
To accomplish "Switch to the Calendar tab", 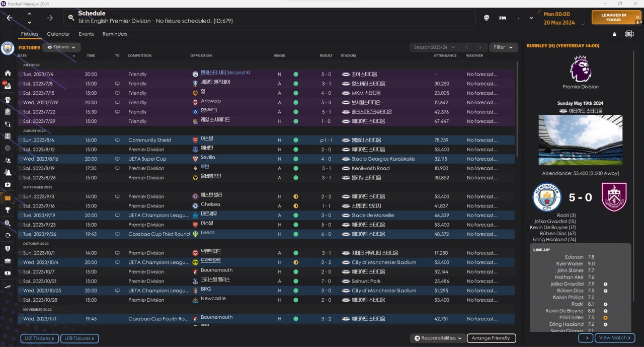I will [x=58, y=34].
